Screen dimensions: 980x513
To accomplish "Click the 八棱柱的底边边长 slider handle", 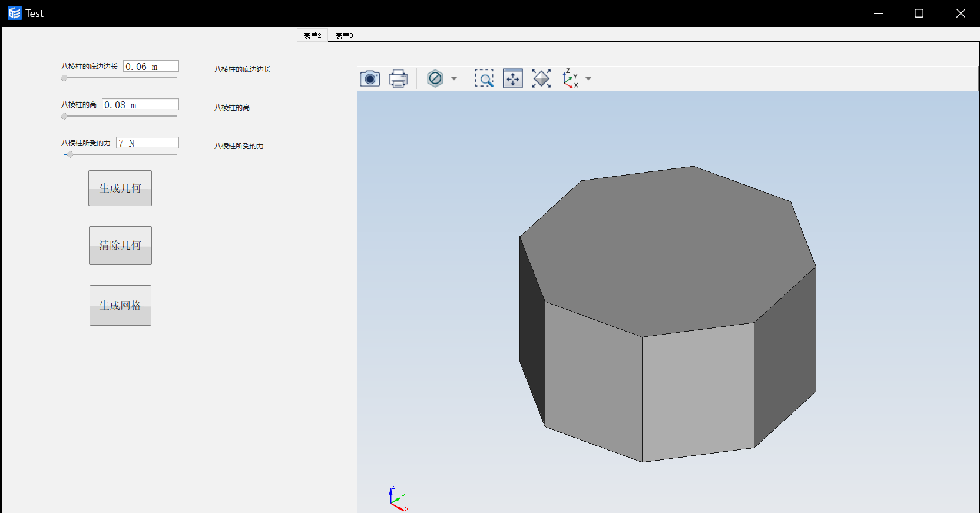I will [64, 78].
